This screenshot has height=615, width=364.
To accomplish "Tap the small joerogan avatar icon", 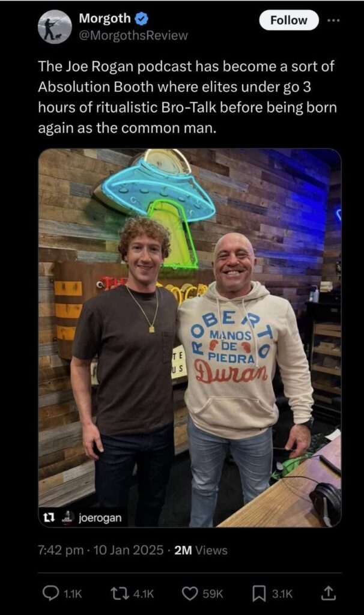I will click(69, 518).
